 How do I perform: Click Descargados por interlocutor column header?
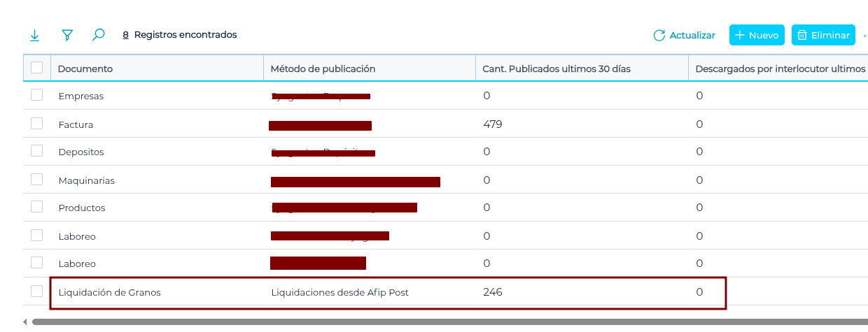click(777, 68)
